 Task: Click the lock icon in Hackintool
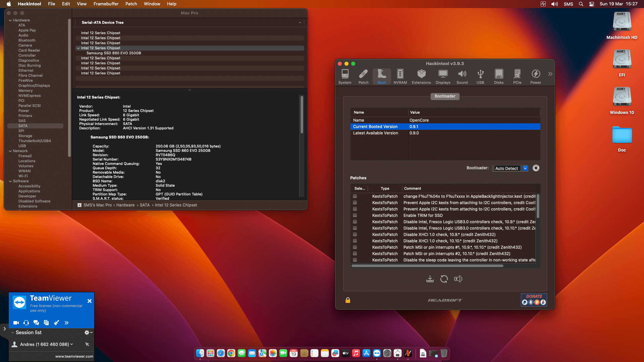(348, 300)
